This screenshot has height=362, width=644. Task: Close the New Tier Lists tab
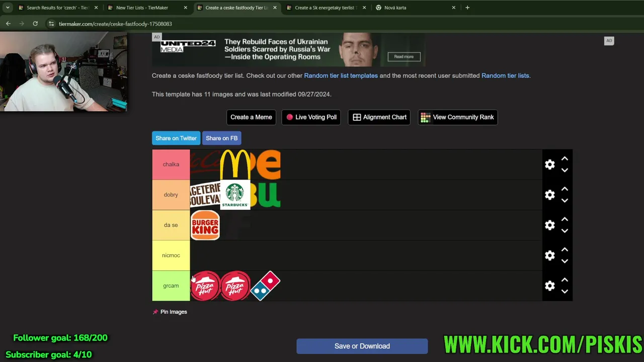coord(186,8)
